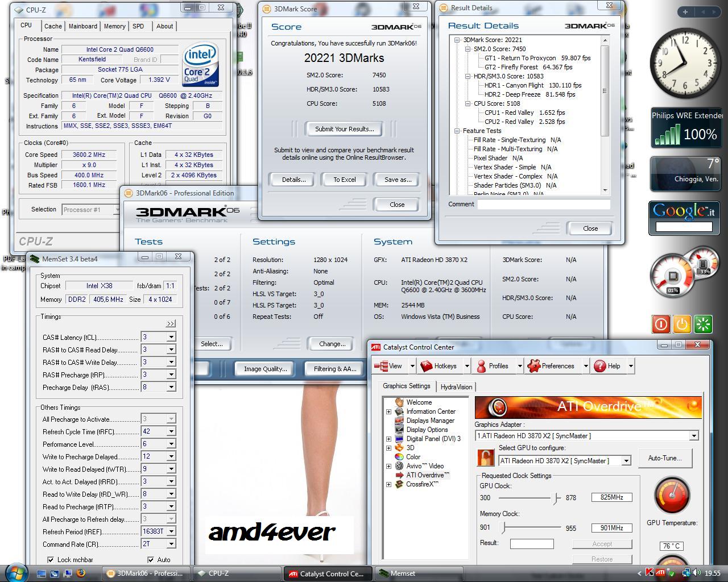Collapse the Feature Tests tree node
Viewport: 728px width, 582px height.
(457, 131)
